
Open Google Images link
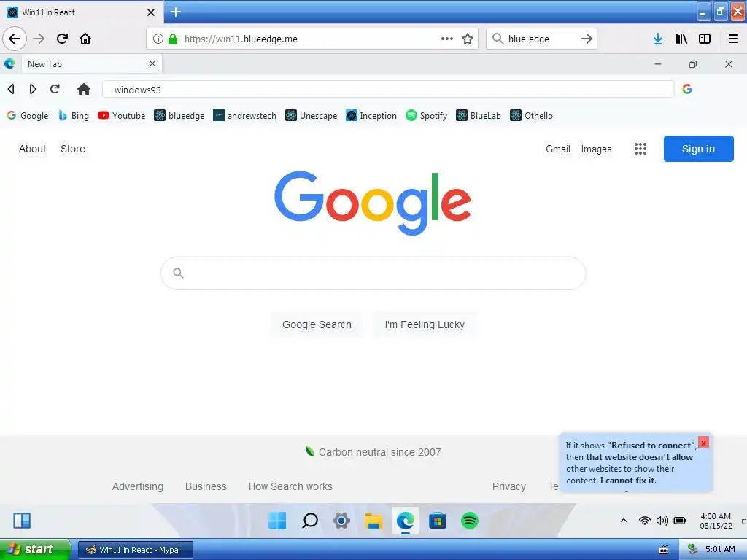[x=596, y=149]
